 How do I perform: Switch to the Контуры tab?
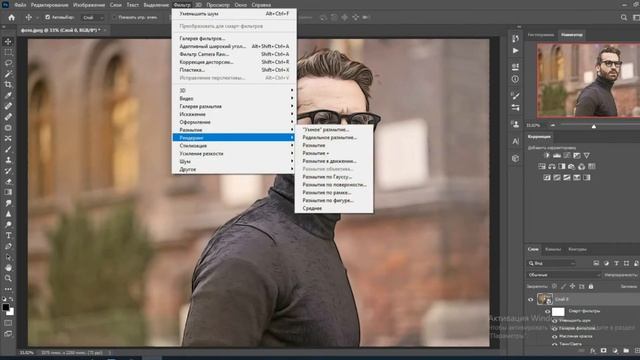click(x=577, y=249)
